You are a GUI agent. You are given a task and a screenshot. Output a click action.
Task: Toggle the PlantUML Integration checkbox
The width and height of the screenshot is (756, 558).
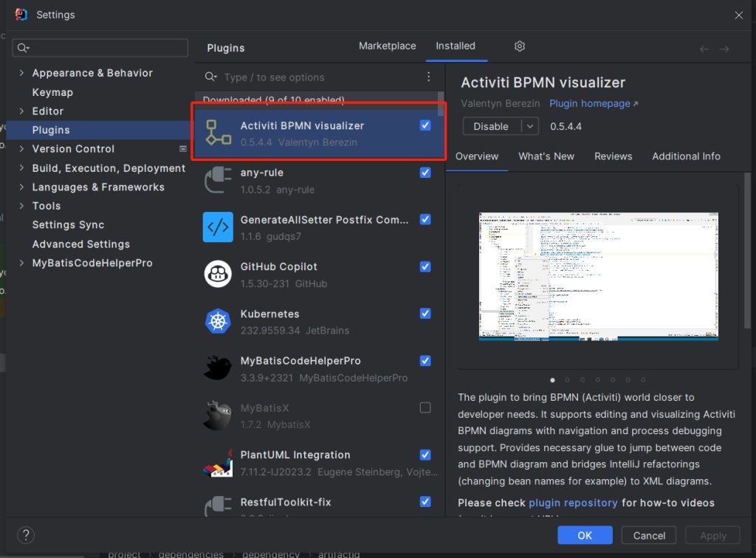[x=425, y=455]
